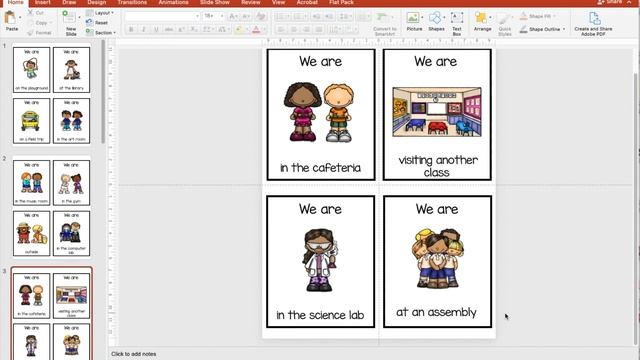The width and height of the screenshot is (640, 360).
Task: Toggle Italic formatting
Action: (143, 29)
